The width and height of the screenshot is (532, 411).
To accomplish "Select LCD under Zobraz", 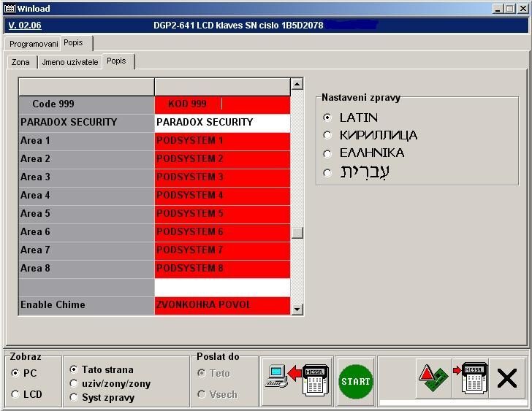I will (15, 394).
